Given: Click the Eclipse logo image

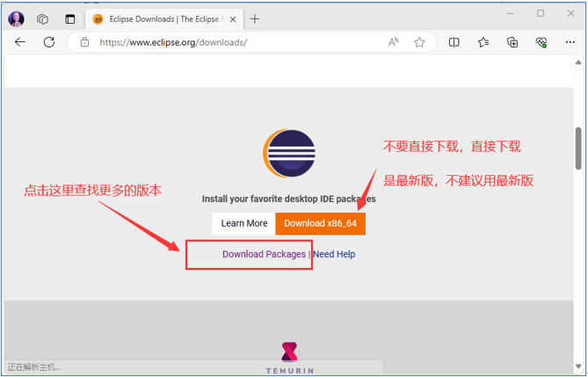Looking at the screenshot, I should pos(289,153).
